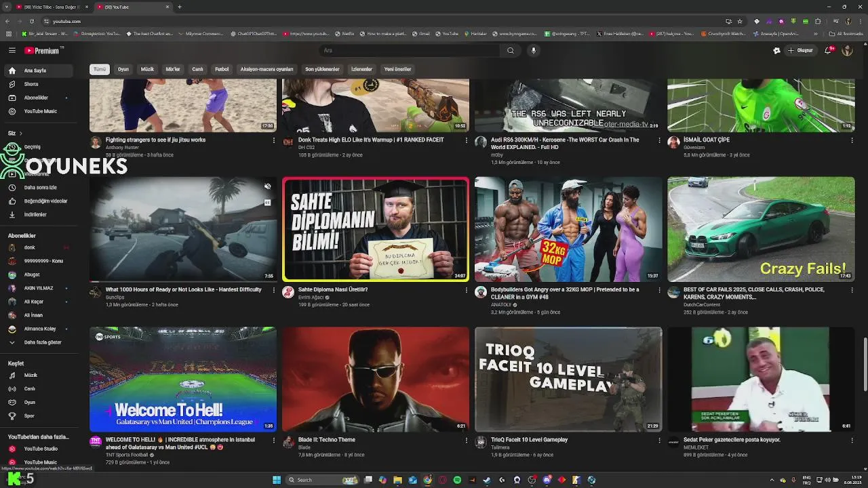Open Crazy Fails green car thumbnail
868x488 pixels.
point(761,229)
